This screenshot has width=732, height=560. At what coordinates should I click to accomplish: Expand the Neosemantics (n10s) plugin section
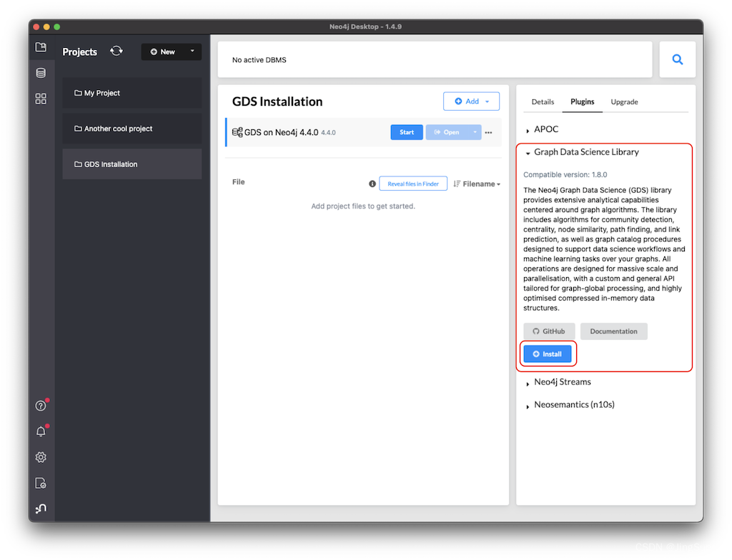[570, 404]
